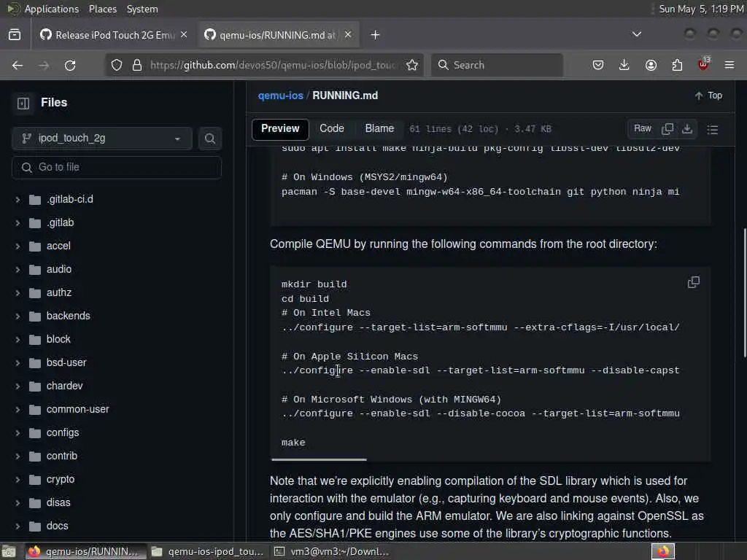Select the Code view tab
Screen dimensions: 747x560
point(332,128)
